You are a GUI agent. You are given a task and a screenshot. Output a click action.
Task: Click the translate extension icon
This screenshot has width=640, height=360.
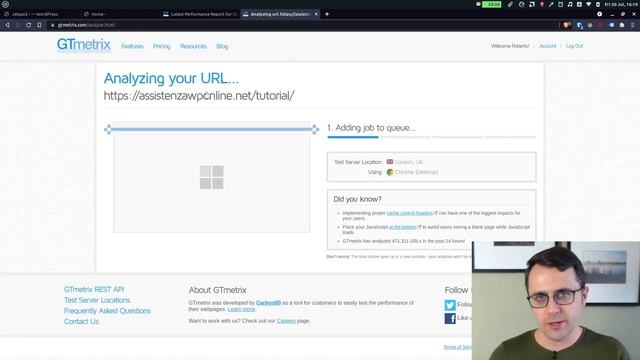pyautogui.click(x=580, y=25)
